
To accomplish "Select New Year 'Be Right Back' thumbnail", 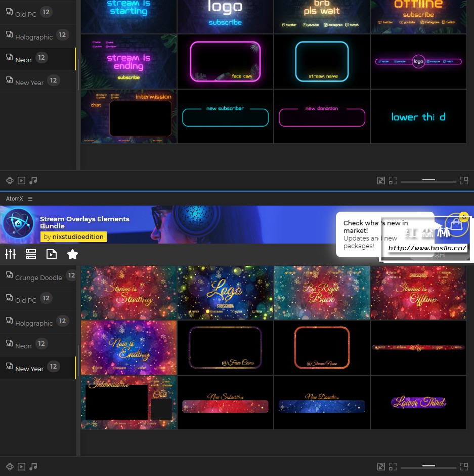I will [322, 293].
